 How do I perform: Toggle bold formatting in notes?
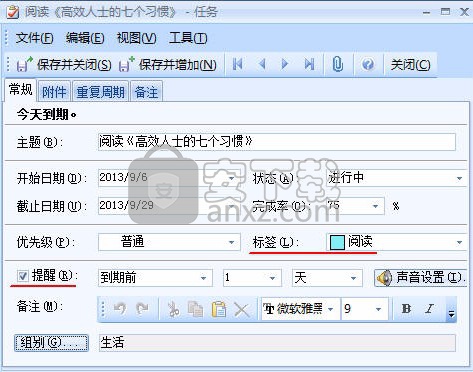point(406,309)
